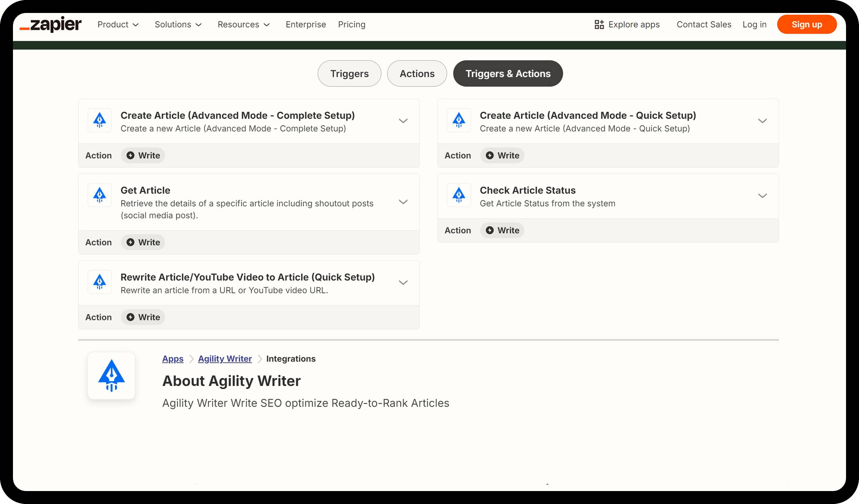This screenshot has width=859, height=504.
Task: Expand the Create Article (Quick Setup) card
Action: point(762,120)
